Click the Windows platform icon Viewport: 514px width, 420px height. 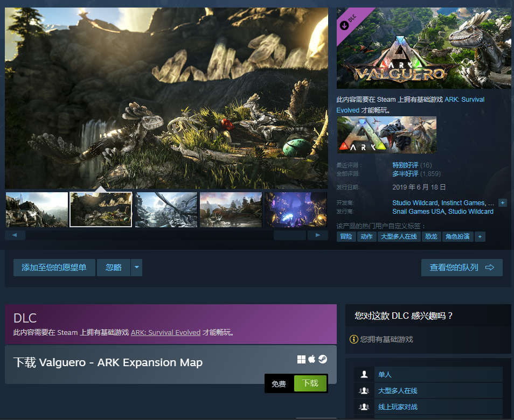click(x=301, y=359)
